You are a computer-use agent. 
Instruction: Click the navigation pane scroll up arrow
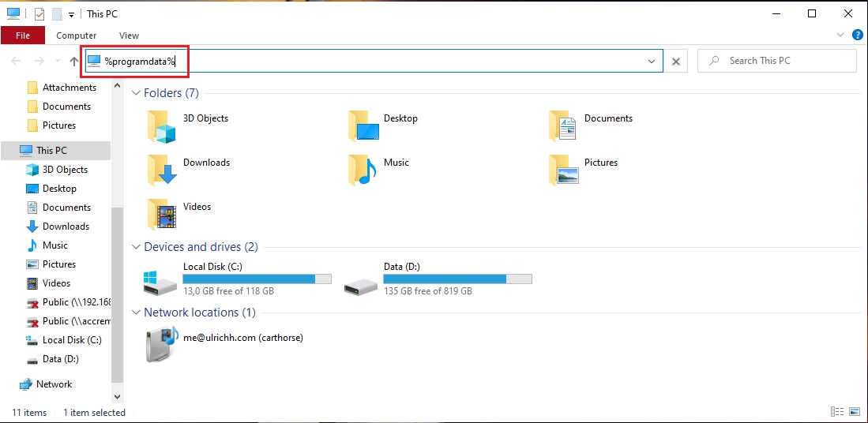point(117,86)
